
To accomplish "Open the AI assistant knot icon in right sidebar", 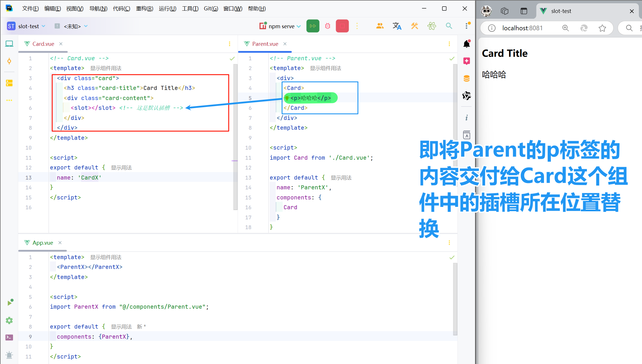I will click(x=467, y=95).
